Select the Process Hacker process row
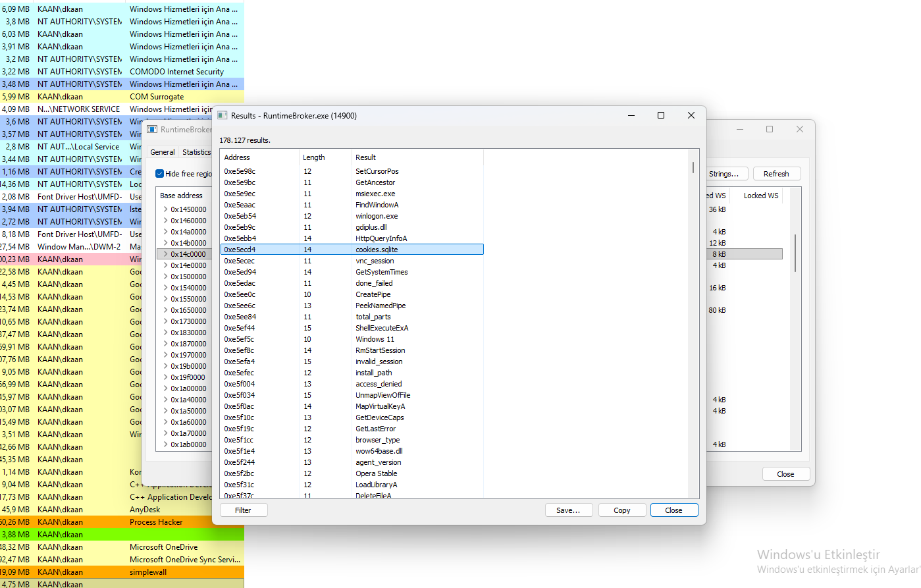921x588 pixels. [122, 522]
